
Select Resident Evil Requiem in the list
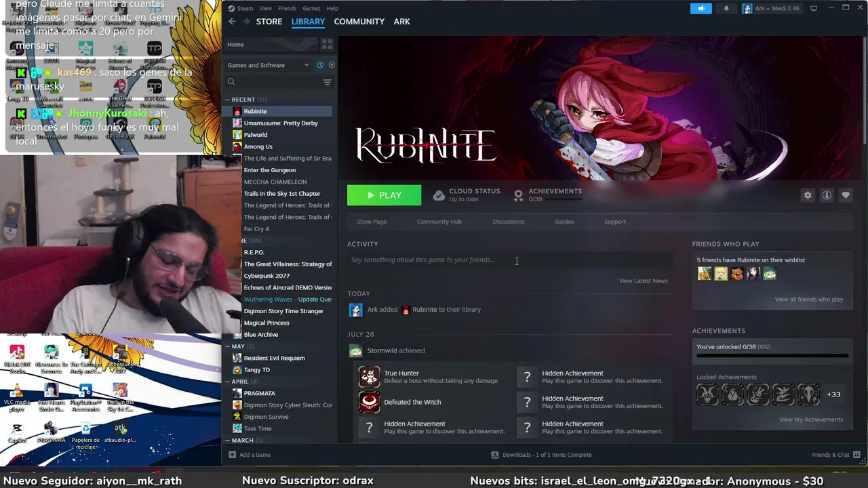[x=274, y=358]
